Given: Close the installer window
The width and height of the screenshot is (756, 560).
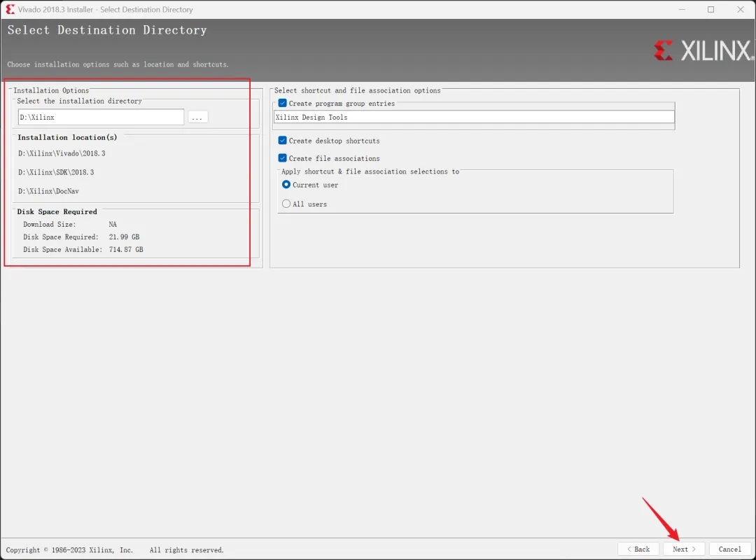Looking at the screenshot, I should tap(741, 9).
